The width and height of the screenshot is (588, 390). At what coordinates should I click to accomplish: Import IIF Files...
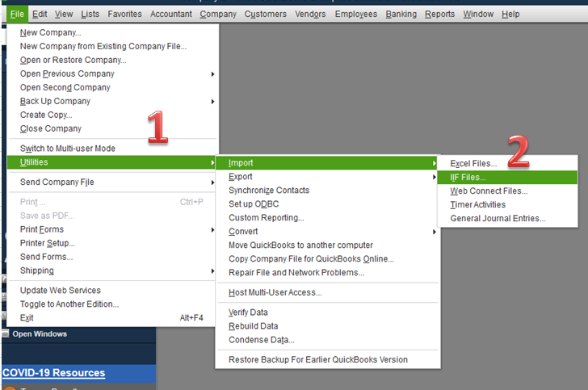point(507,178)
